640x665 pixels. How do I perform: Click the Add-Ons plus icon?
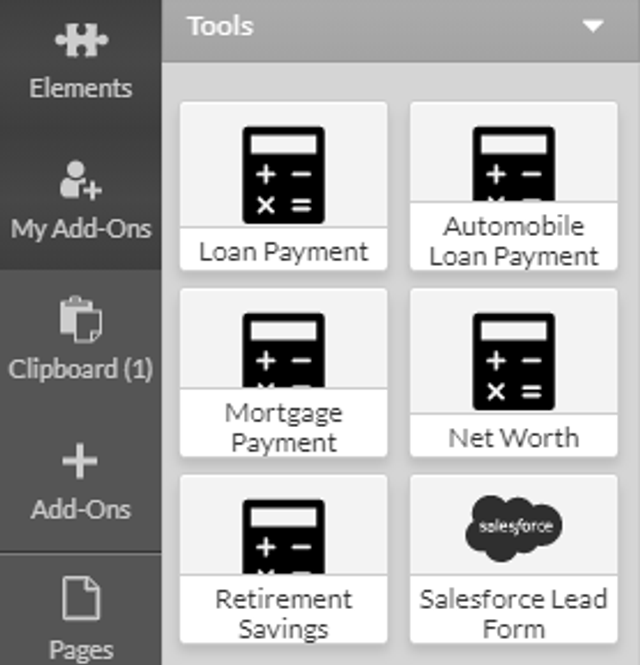tap(80, 461)
